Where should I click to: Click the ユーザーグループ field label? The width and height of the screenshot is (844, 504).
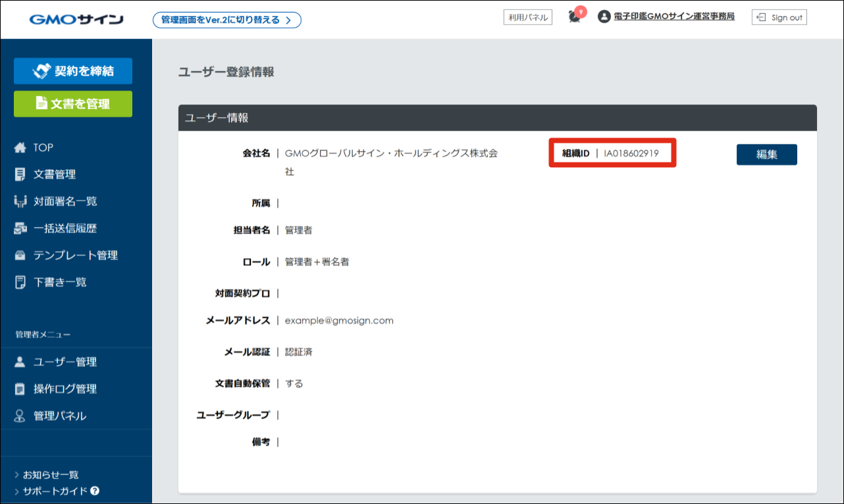coord(234,415)
